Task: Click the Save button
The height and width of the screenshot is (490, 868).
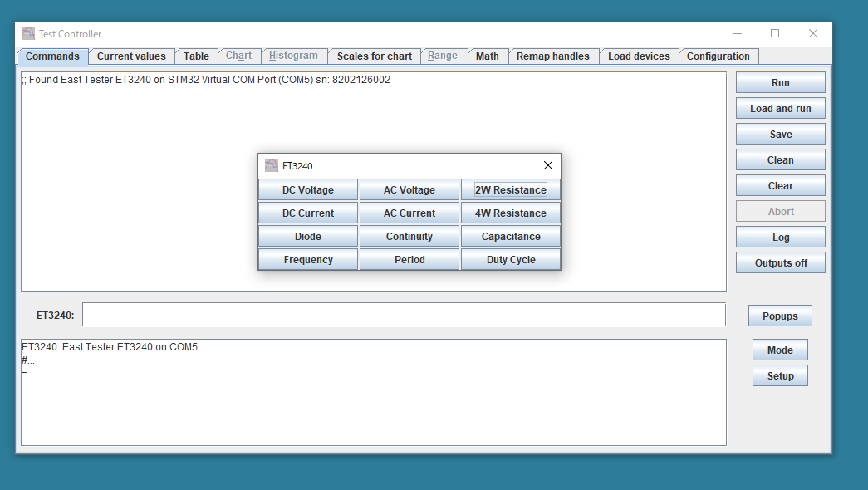Action: [x=781, y=134]
